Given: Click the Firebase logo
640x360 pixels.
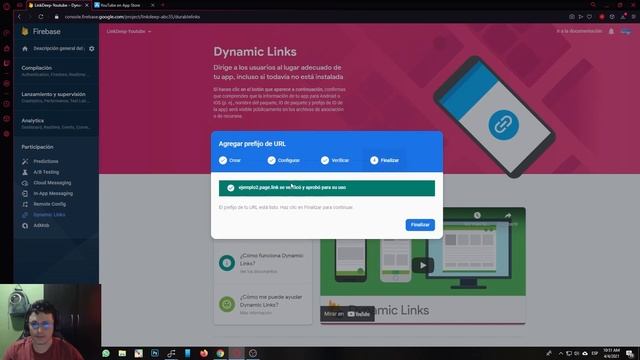Looking at the screenshot, I should tap(41, 31).
